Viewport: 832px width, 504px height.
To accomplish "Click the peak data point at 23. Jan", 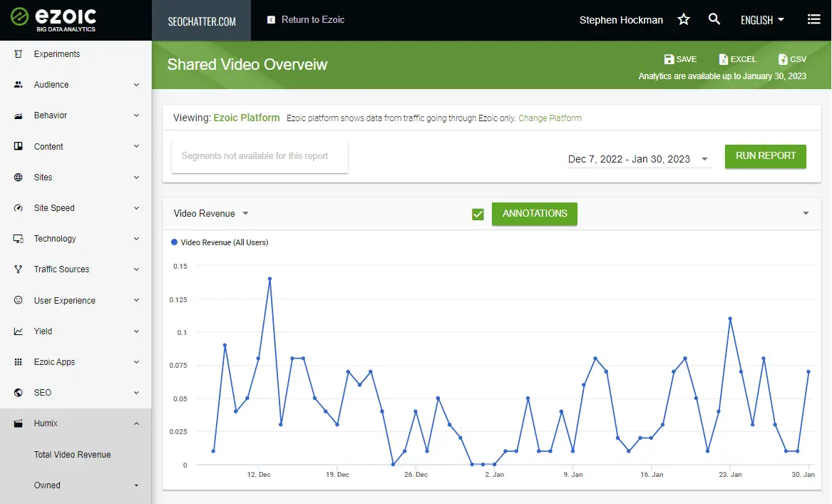I will 730,319.
